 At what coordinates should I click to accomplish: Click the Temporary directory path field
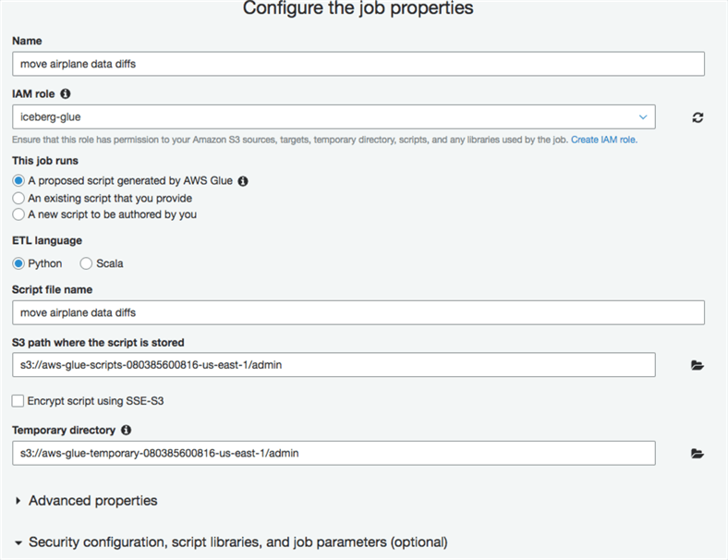point(334,454)
